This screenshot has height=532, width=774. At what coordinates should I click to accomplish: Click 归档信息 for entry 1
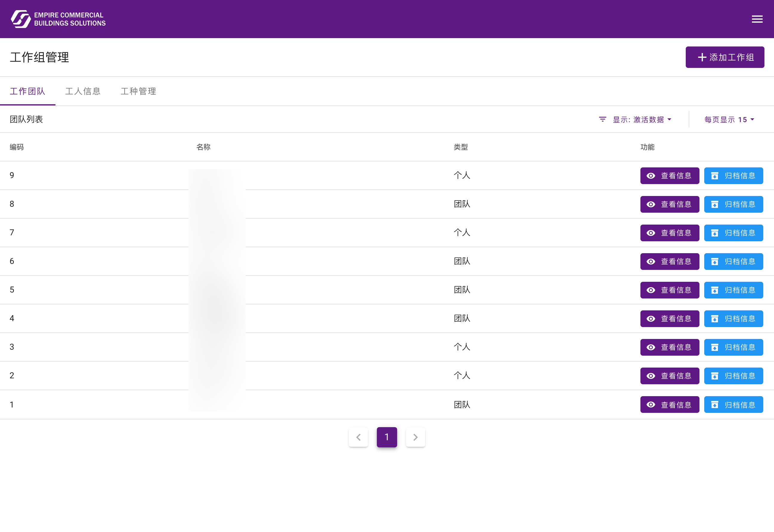pos(734,404)
